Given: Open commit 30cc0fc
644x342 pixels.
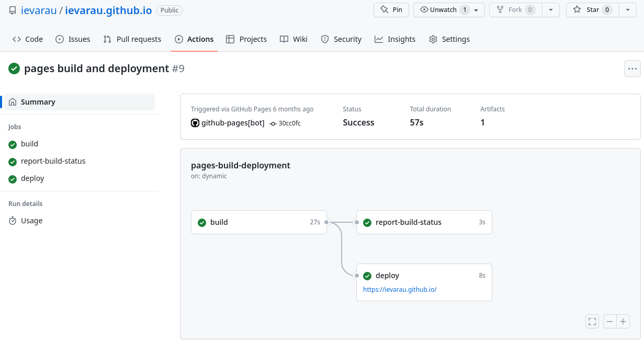Looking at the screenshot, I should [289, 123].
